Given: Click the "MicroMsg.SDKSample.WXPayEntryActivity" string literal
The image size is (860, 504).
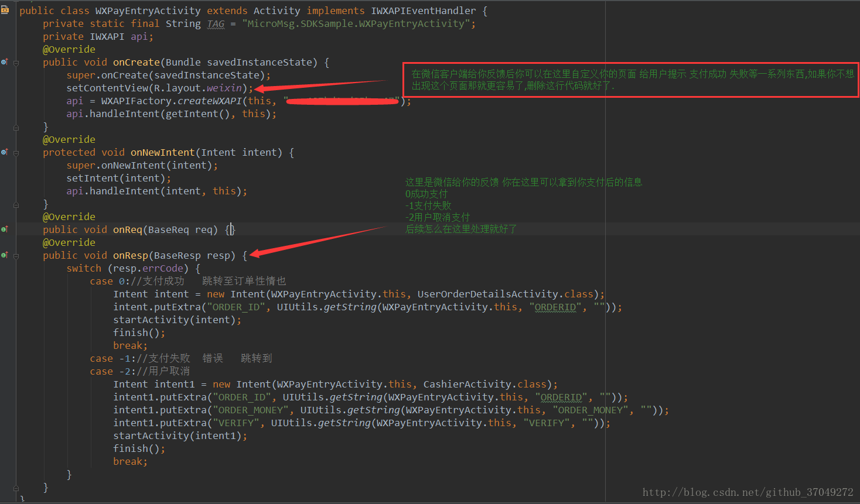Looking at the screenshot, I should [356, 23].
